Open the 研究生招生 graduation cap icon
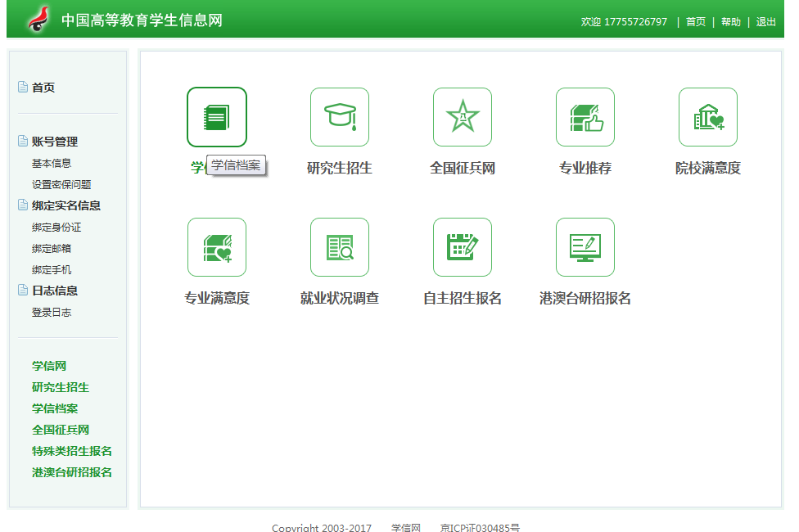The width and height of the screenshot is (799, 532). [x=340, y=117]
